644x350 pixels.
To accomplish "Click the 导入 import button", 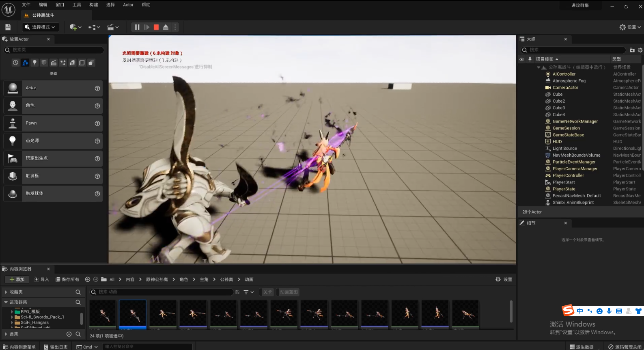I will 41,279.
